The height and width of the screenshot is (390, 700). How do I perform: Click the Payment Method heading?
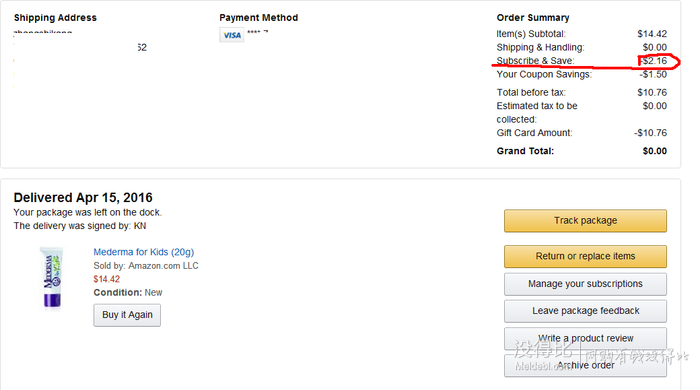[x=258, y=18]
